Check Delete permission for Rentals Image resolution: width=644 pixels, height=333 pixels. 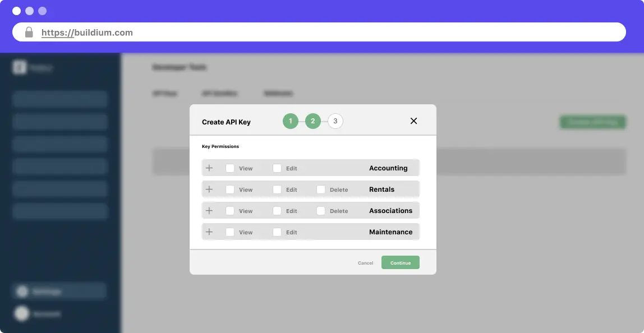(321, 189)
